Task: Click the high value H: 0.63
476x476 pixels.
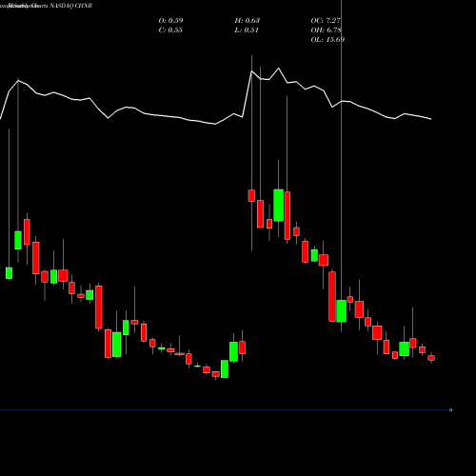Action: tap(248, 21)
